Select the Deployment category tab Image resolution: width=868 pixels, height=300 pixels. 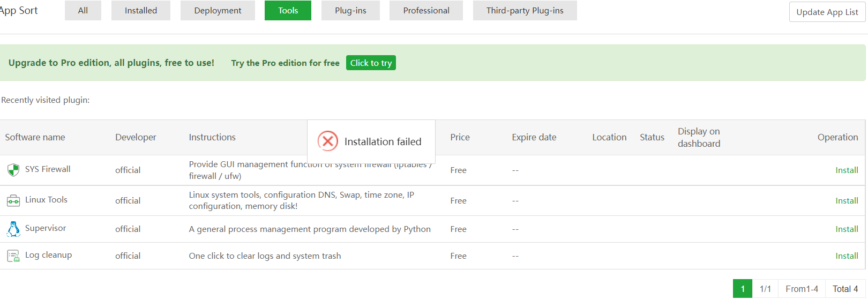point(218,11)
